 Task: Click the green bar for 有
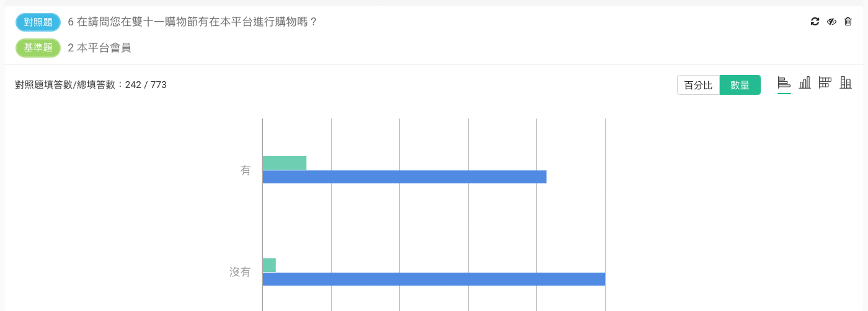point(285,163)
